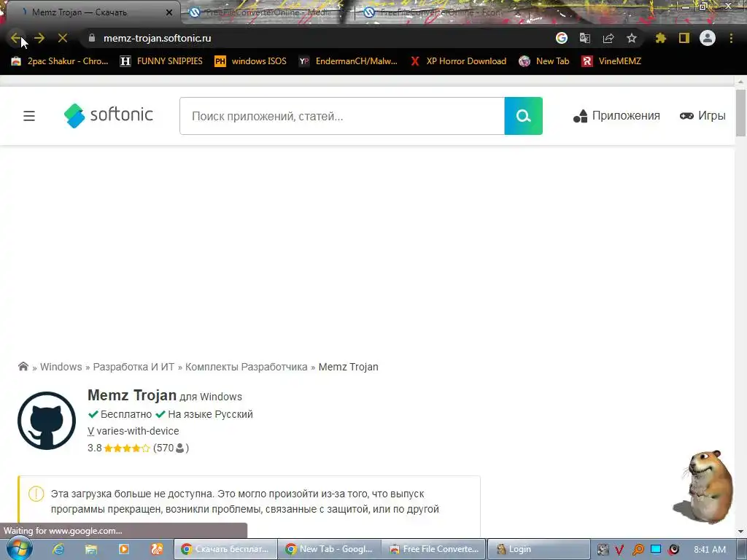Open the 2pac Shakur bookmark

coord(60,61)
